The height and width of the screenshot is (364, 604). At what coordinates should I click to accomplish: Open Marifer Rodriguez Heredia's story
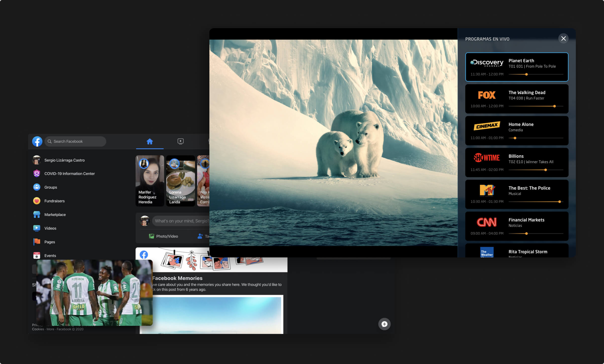(x=150, y=181)
